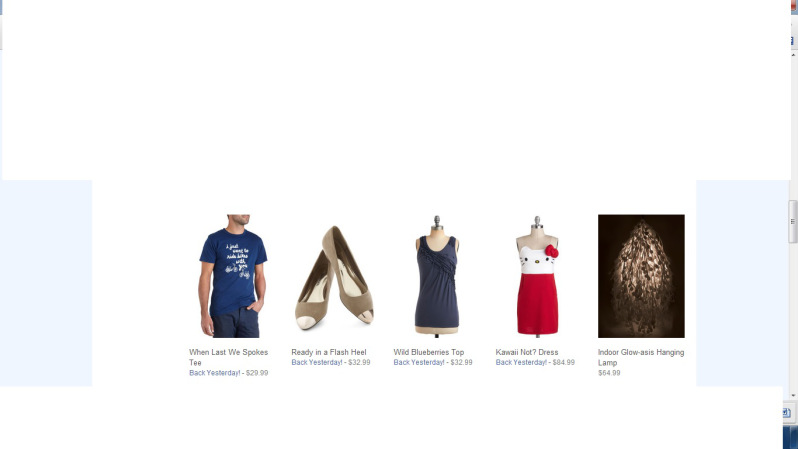798x449 pixels.
Task: Click the $64.99 price under the Hanging Lamp
Action: [609, 373]
